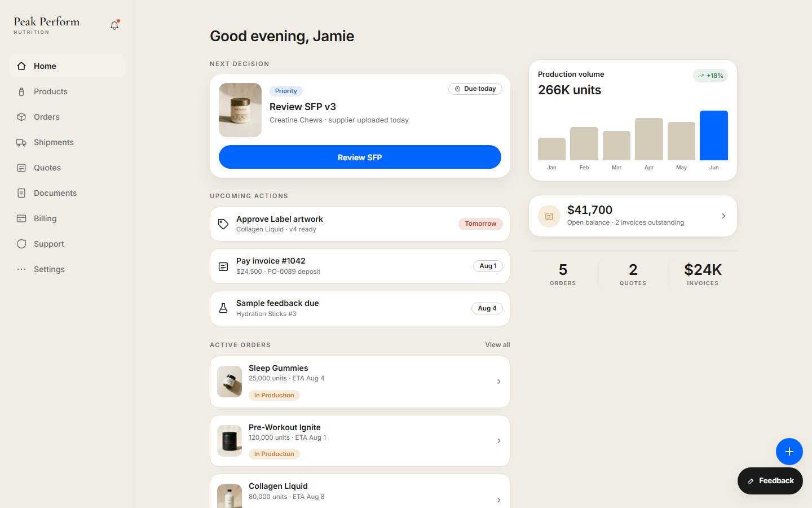
Task: Click the Creatine Chews product thumbnail
Action: pos(240,110)
